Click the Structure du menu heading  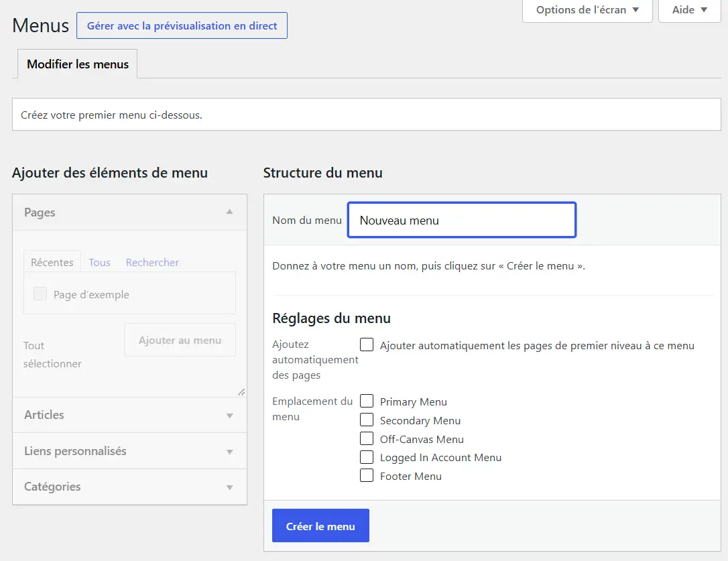click(322, 173)
